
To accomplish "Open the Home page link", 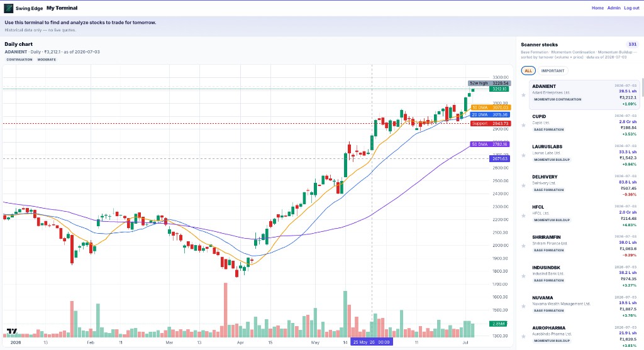I will coord(597,8).
